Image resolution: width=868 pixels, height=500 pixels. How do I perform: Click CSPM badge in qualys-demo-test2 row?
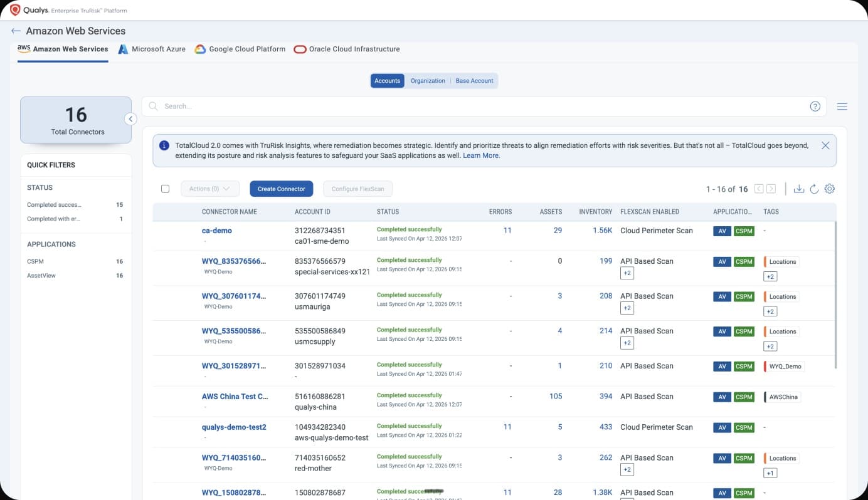744,428
